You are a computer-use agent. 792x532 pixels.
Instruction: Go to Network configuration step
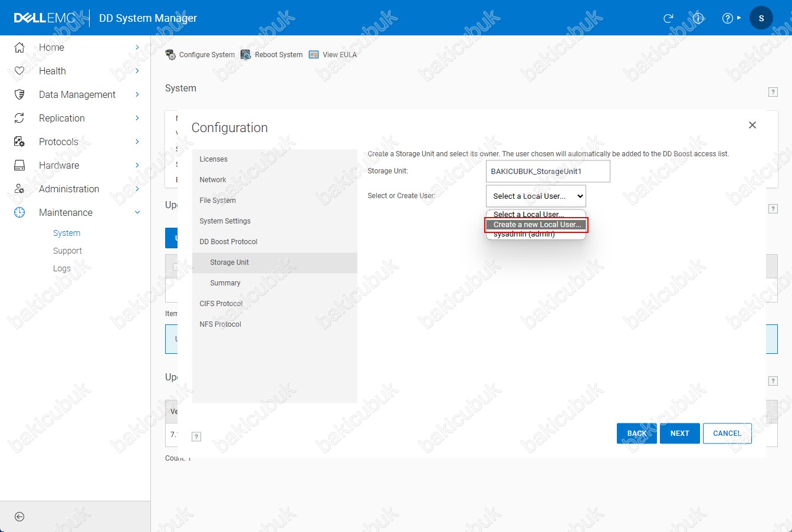pos(275,180)
